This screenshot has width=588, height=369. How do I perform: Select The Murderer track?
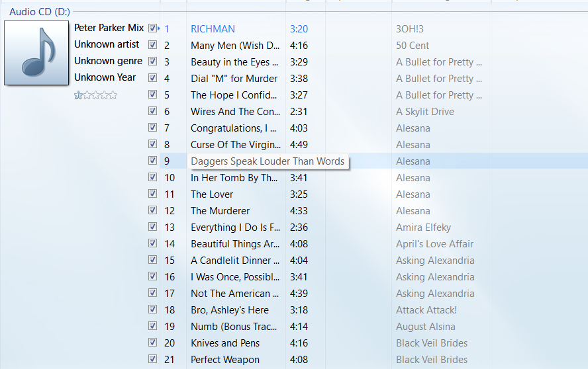(x=220, y=210)
